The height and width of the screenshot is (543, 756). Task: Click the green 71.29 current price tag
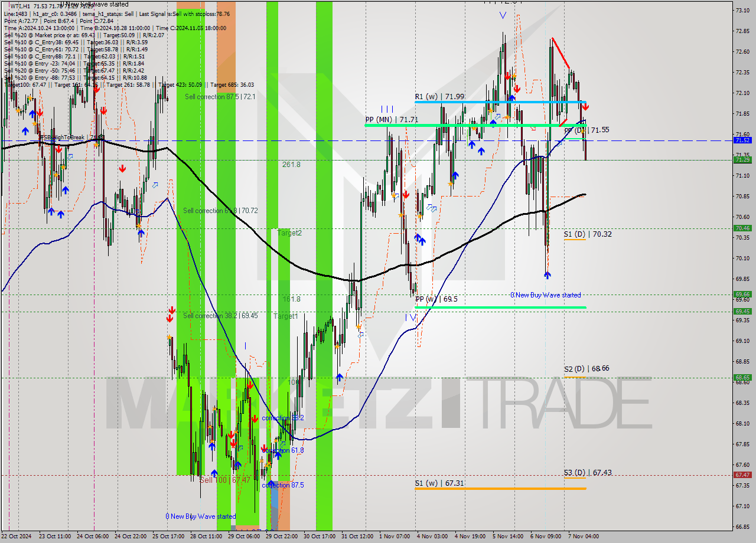(x=742, y=159)
